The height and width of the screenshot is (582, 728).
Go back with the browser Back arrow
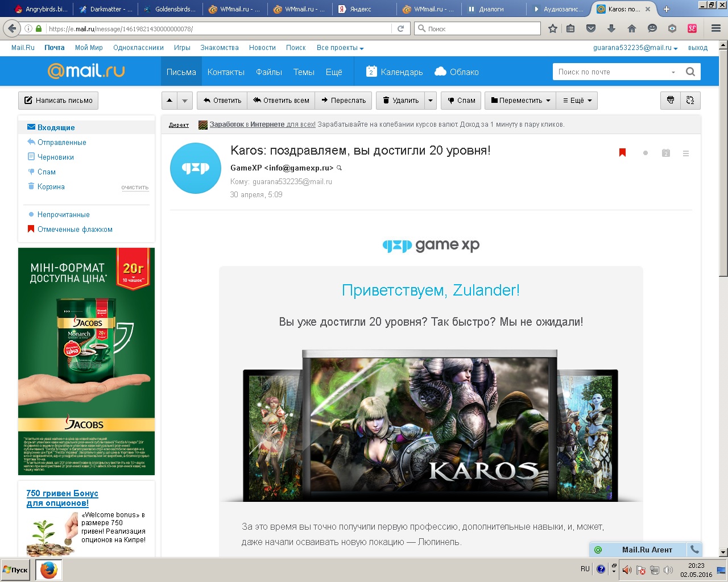pyautogui.click(x=12, y=28)
